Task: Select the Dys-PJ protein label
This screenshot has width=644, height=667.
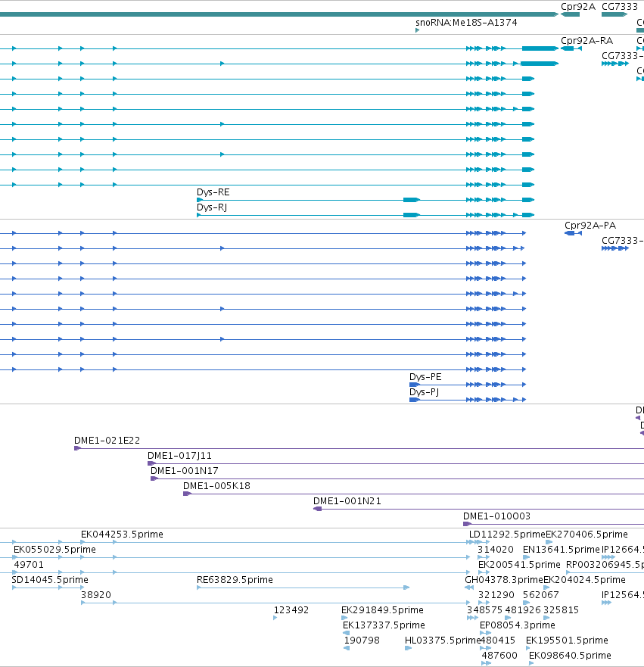Action: (424, 391)
